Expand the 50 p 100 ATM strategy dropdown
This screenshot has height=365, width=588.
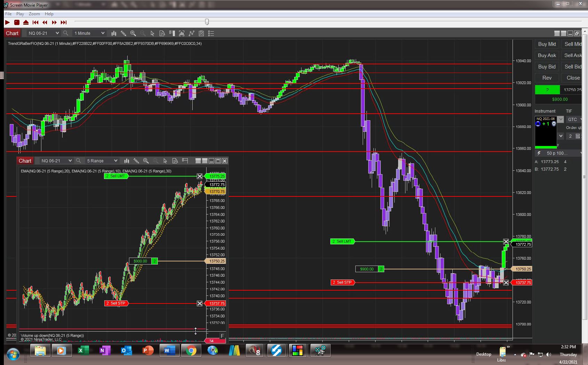point(558,153)
